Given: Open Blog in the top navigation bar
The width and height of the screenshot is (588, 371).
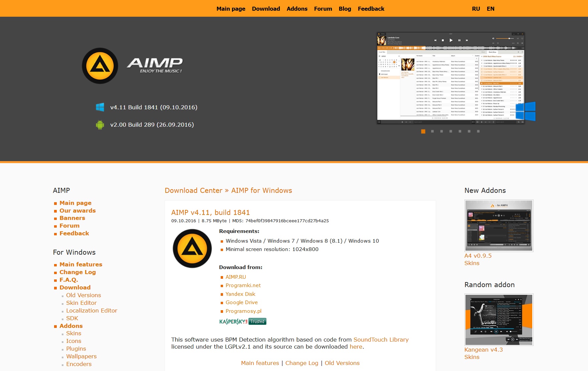Looking at the screenshot, I should tap(345, 9).
